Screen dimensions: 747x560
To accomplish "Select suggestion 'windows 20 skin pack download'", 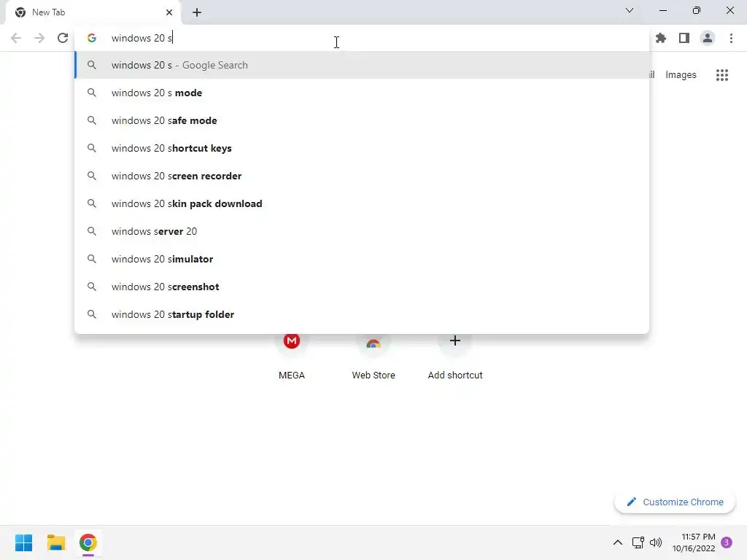I will coord(362,203).
